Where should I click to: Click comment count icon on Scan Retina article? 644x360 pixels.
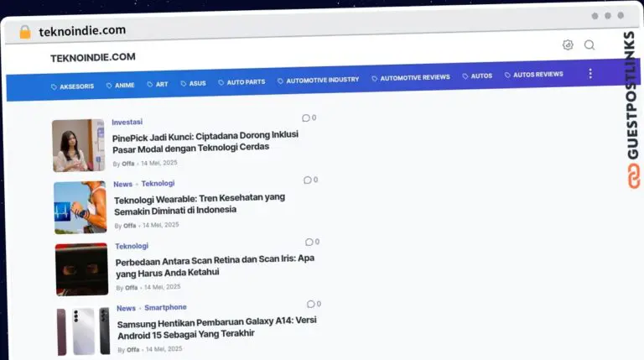point(309,242)
